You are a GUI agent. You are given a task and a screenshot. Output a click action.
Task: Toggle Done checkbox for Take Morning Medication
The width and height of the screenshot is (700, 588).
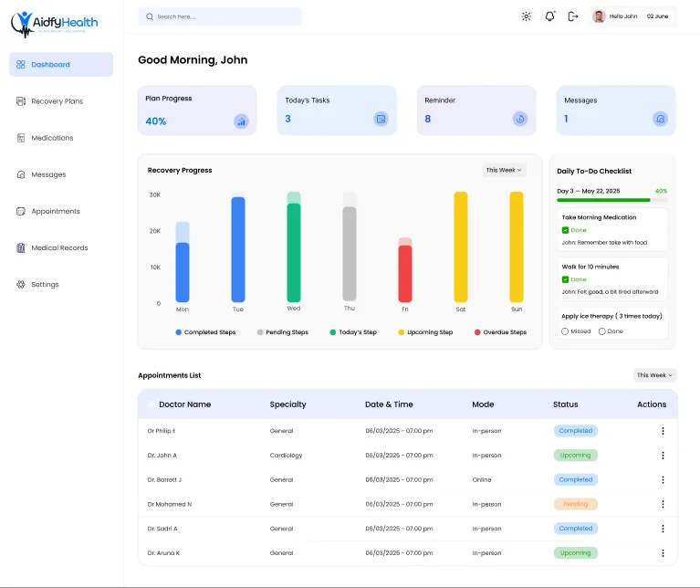pos(565,230)
